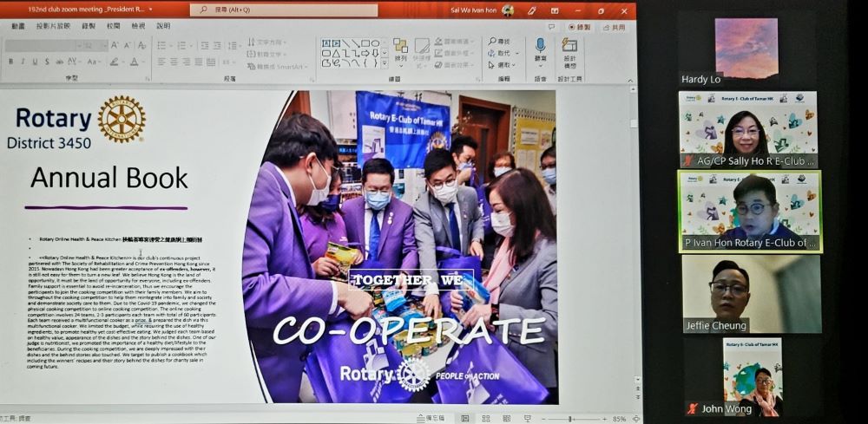Open the Replace (取代) dropdown arrow

(x=517, y=54)
